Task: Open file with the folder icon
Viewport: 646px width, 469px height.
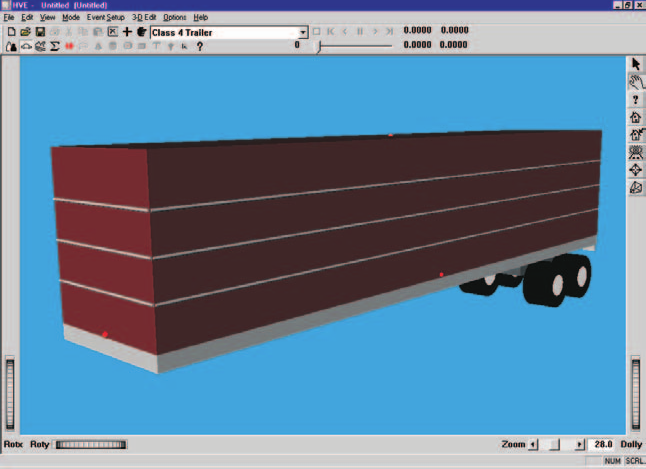Action: 26,32
